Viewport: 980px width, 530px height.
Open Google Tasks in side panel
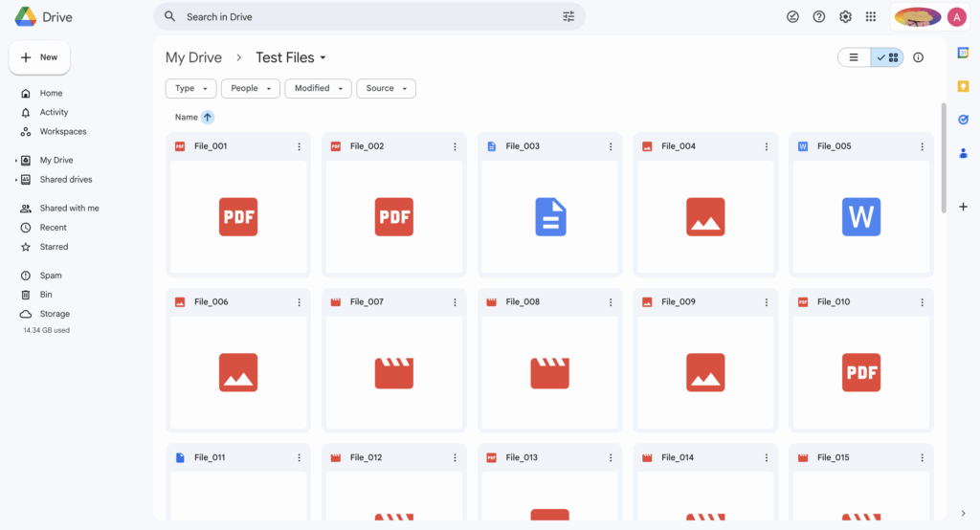click(964, 120)
